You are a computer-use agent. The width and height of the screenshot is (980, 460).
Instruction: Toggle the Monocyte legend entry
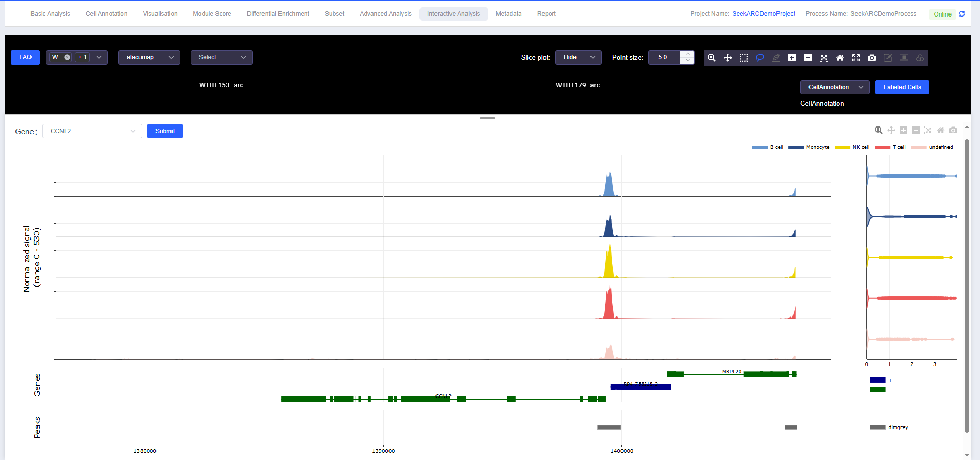pyautogui.click(x=809, y=147)
